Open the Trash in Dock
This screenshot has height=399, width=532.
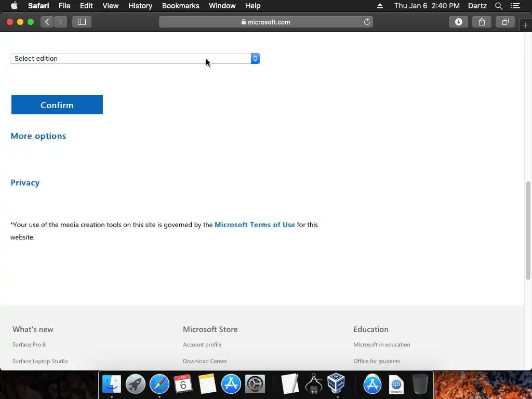420,384
